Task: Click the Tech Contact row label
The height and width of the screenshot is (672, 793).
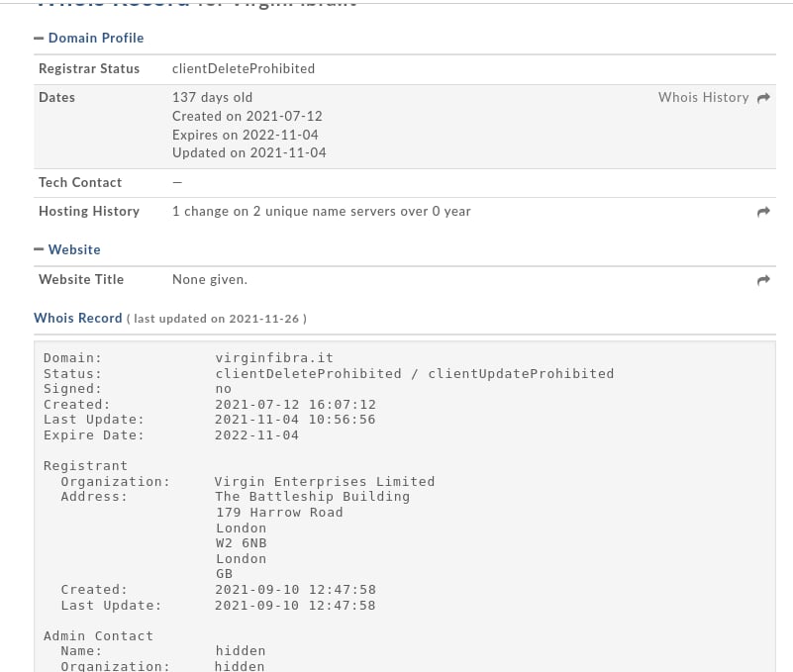Action: pos(80,182)
